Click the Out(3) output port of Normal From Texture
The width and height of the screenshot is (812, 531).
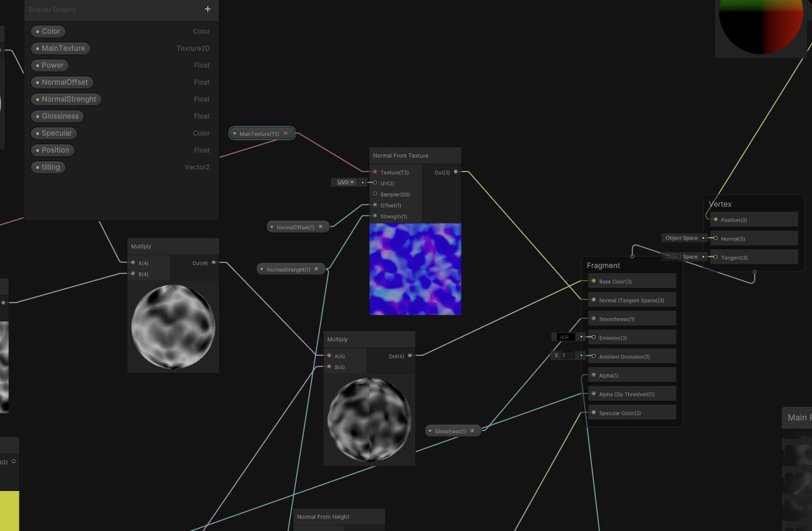pos(456,172)
